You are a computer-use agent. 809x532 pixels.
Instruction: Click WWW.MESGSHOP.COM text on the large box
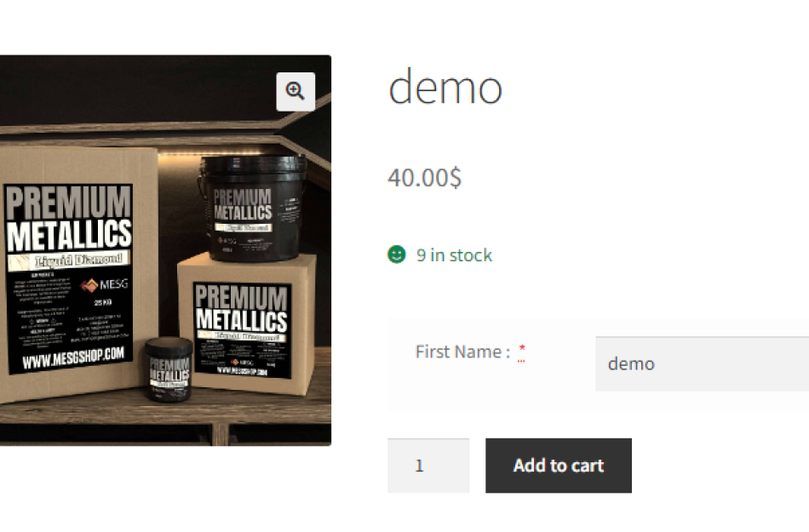pos(72,358)
